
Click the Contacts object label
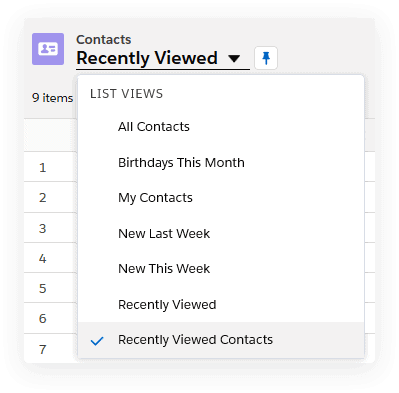[x=104, y=40]
